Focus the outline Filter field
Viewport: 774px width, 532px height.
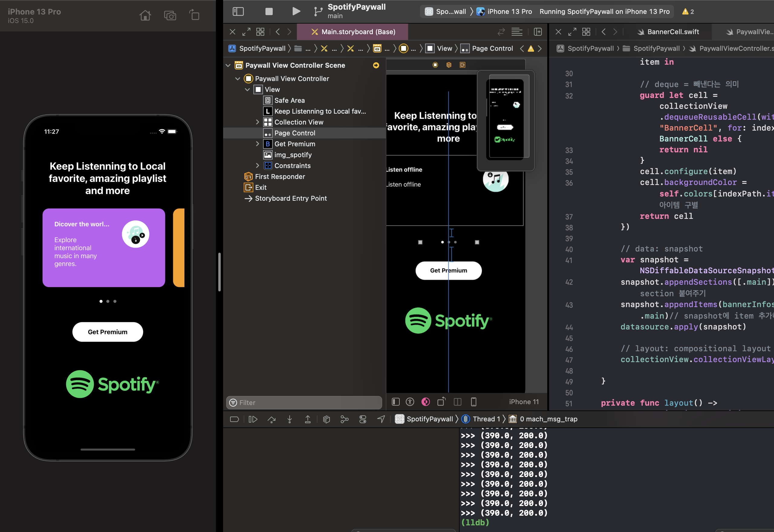[x=304, y=402]
